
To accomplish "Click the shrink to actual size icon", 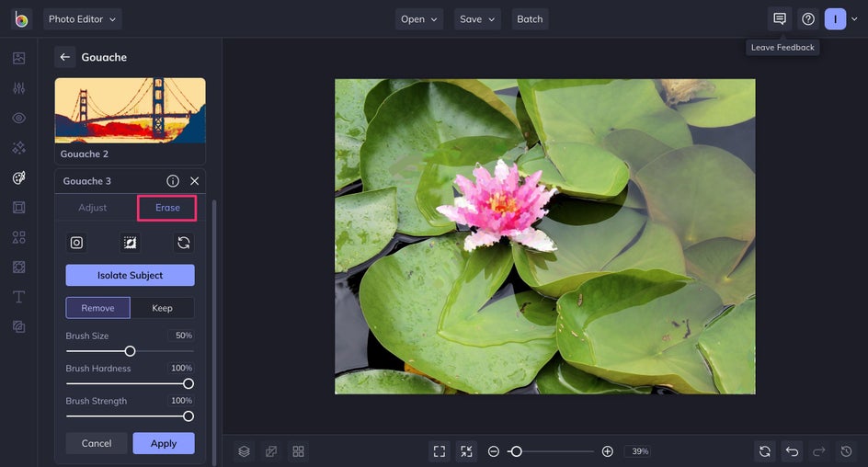I will point(467,451).
